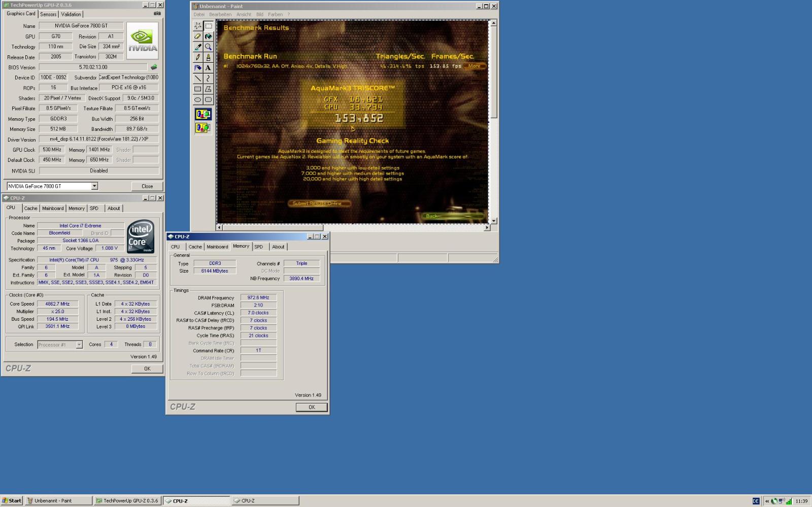The image size is (812, 507).
Task: Open the Farben menu in Paint
Action: pos(276,14)
